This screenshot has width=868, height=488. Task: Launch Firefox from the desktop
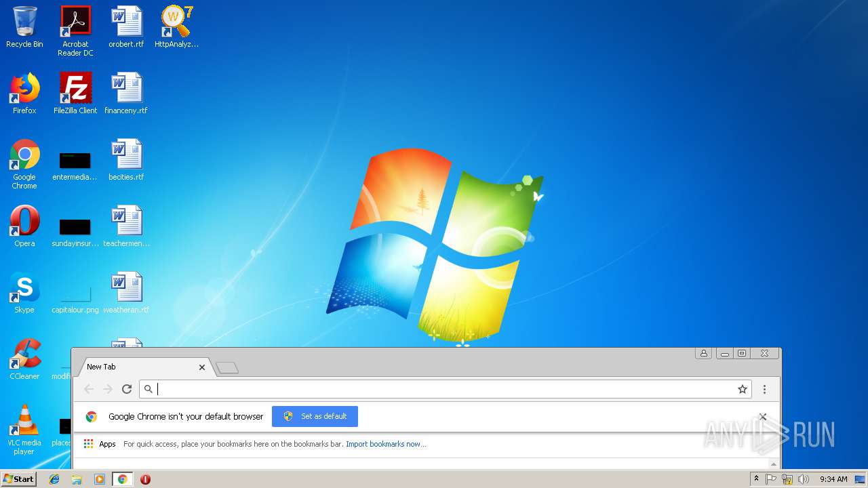tap(24, 94)
